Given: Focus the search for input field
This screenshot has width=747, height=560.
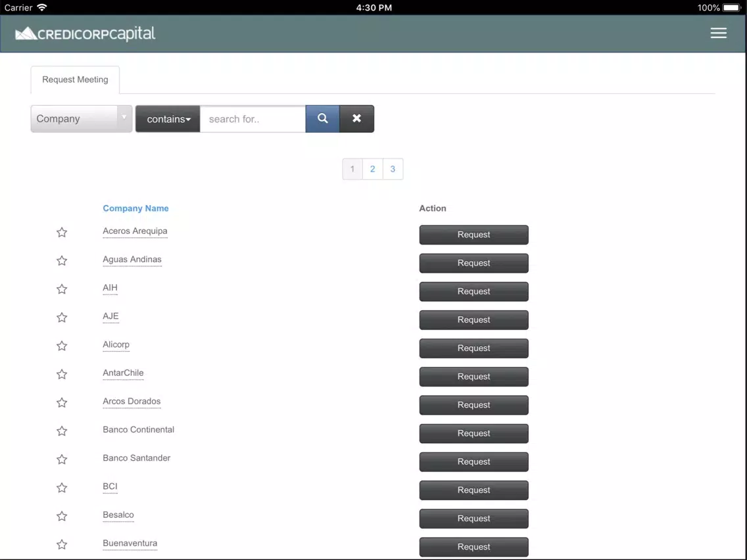Looking at the screenshot, I should coord(253,118).
